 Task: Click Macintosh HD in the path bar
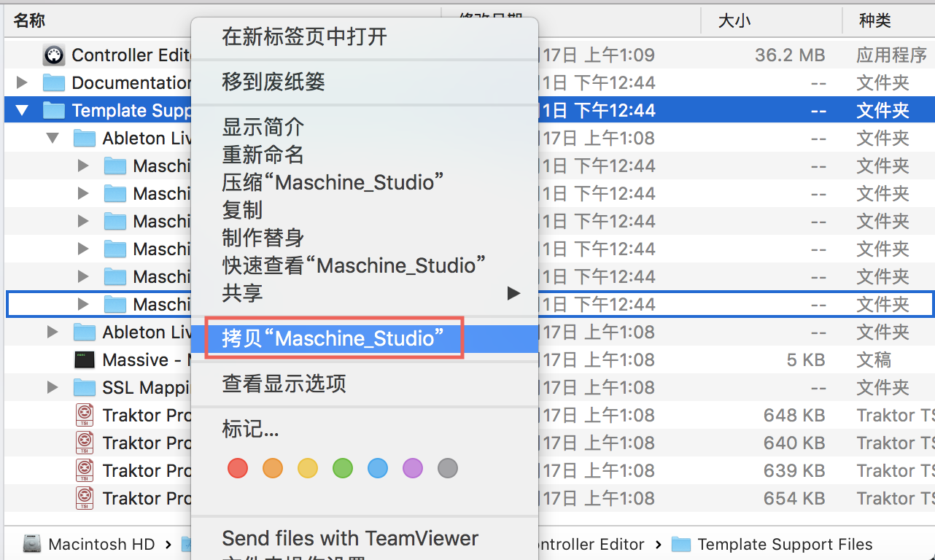tap(101, 544)
